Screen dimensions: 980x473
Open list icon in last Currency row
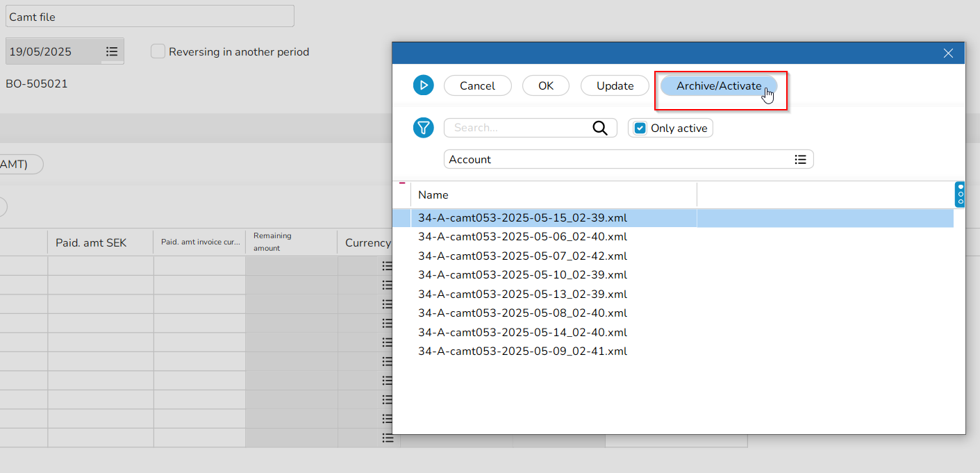tap(388, 438)
